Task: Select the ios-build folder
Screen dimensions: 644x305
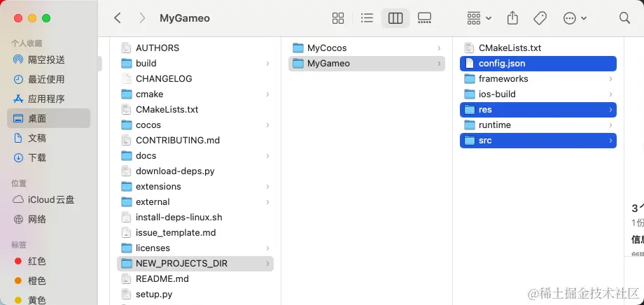Action: (538, 94)
